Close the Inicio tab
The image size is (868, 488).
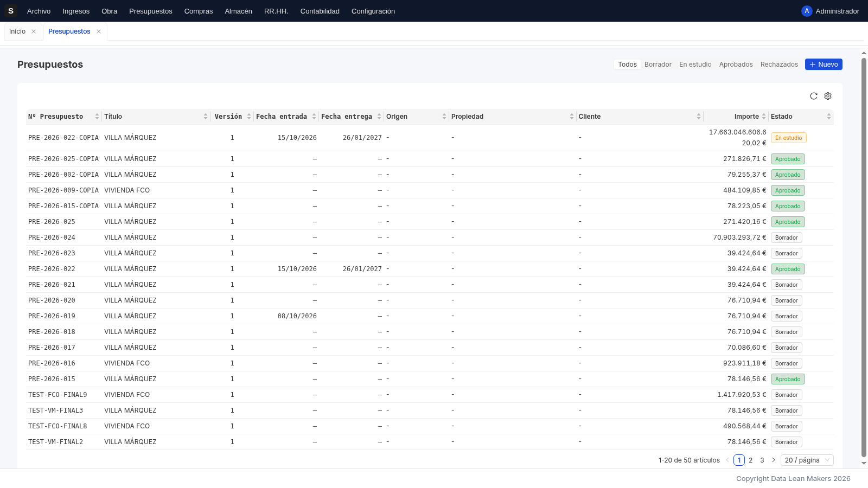click(34, 31)
